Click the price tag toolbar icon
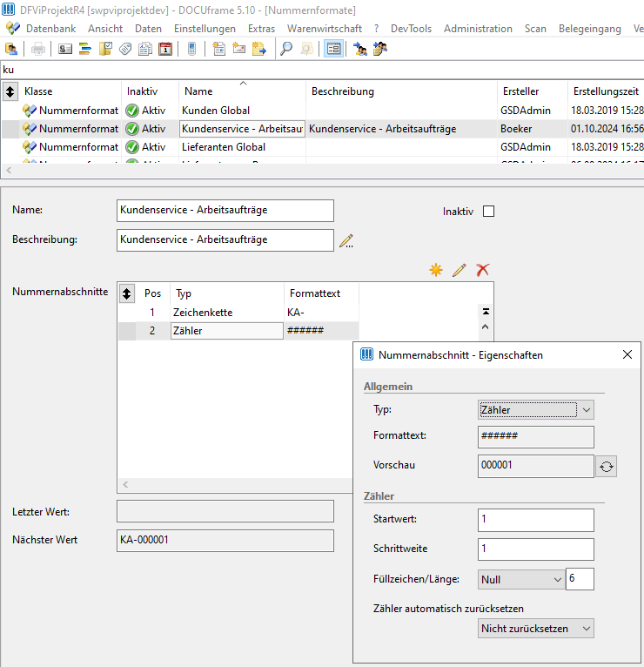Screen dimensions: 644x667 pos(125,50)
